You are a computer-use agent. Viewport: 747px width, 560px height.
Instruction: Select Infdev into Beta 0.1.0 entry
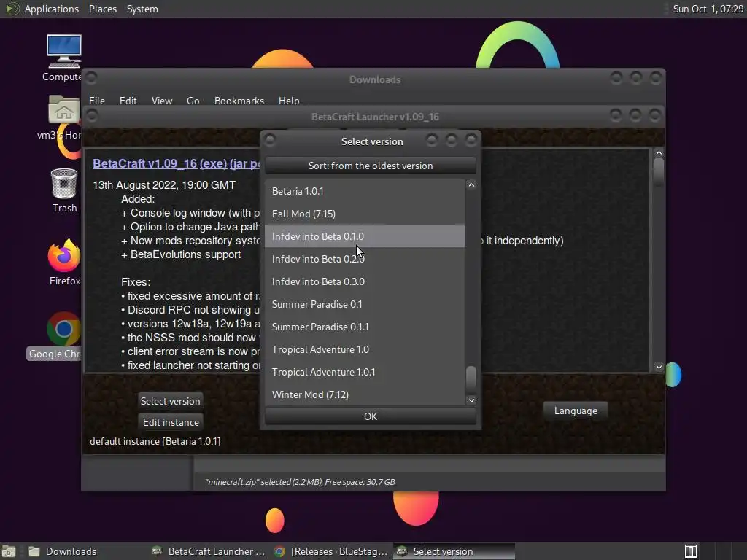click(x=365, y=236)
